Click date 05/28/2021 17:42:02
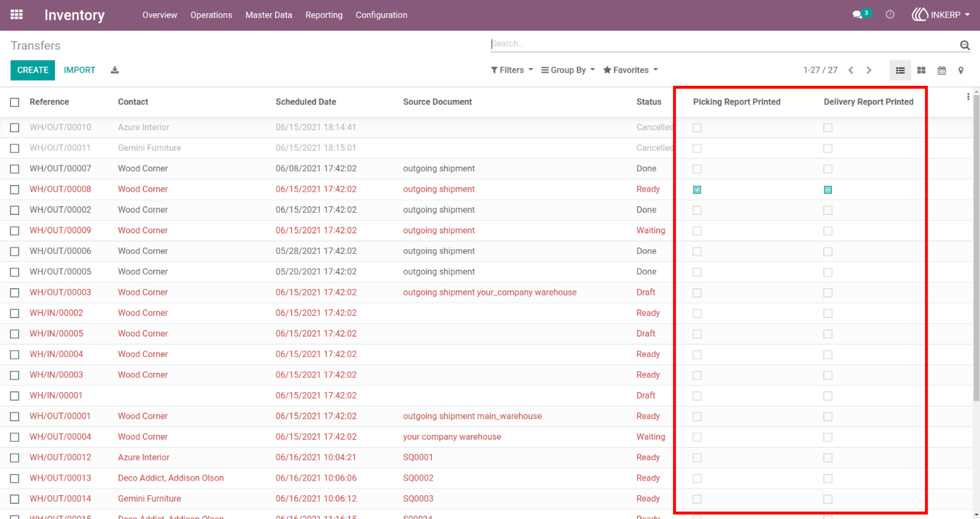This screenshot has height=519, width=980. pos(316,251)
